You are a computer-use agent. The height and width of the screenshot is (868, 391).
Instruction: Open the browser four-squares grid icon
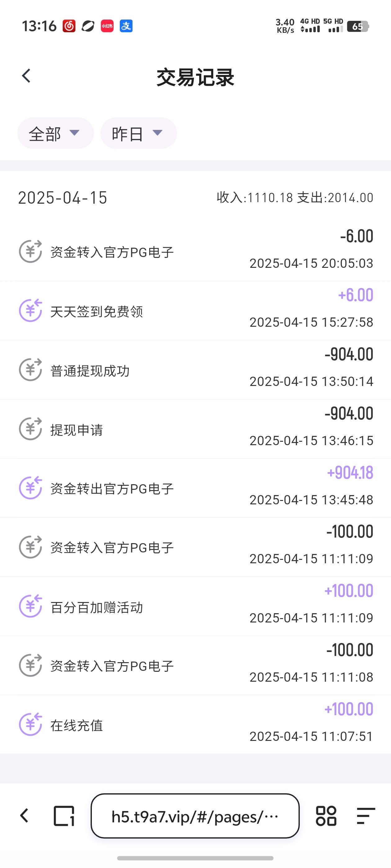click(x=326, y=816)
